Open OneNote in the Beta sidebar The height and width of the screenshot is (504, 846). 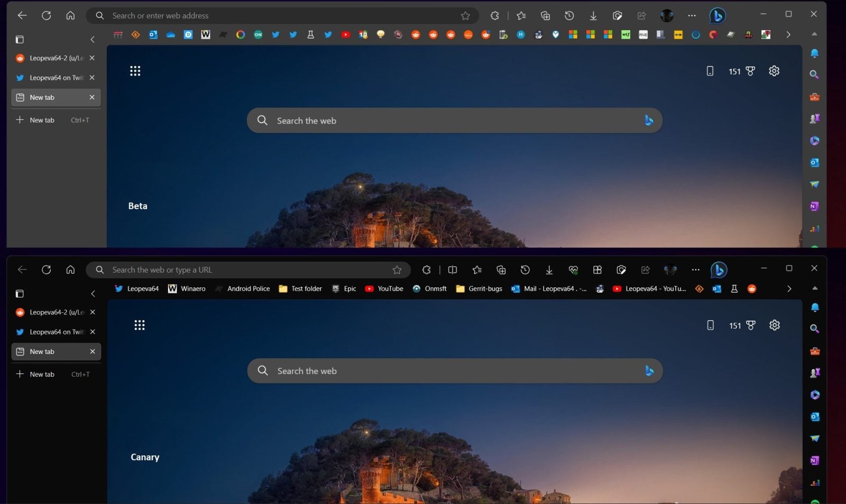[814, 206]
